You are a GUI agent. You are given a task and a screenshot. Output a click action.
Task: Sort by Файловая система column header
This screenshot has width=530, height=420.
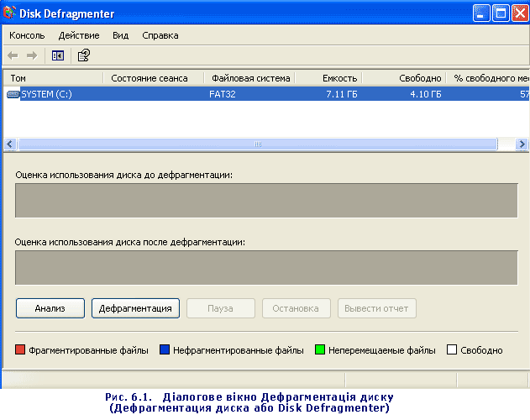click(x=249, y=78)
